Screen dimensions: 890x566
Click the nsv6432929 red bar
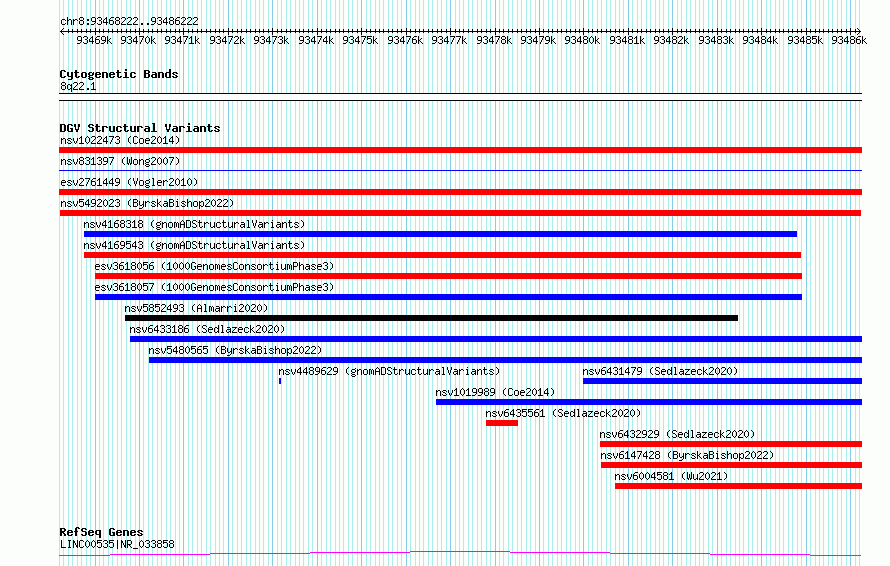click(731, 444)
